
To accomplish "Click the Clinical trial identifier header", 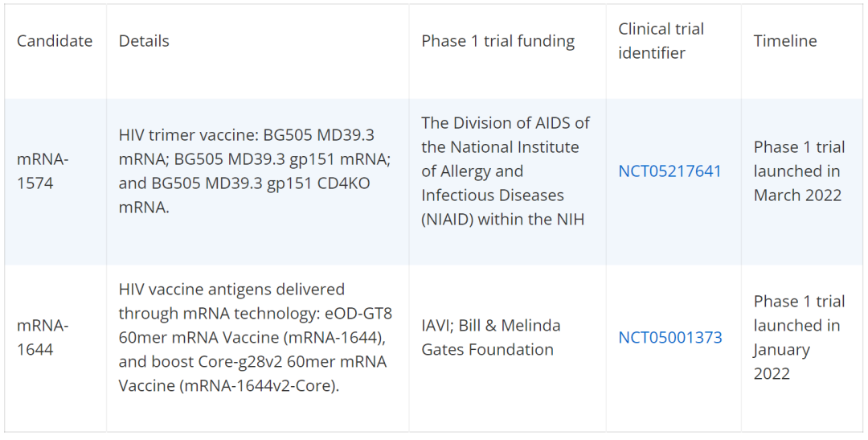I will (661, 41).
